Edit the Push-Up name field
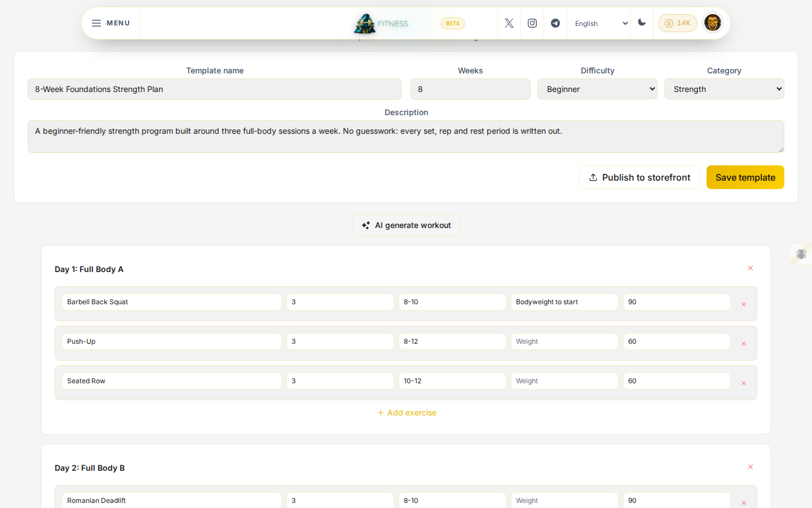 [172, 341]
